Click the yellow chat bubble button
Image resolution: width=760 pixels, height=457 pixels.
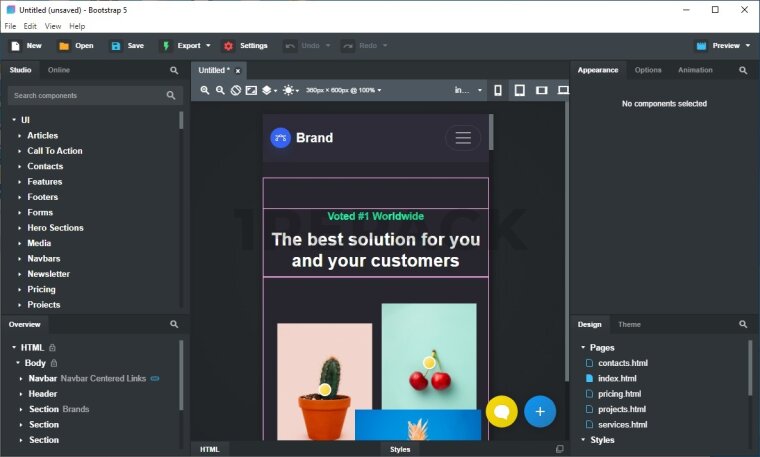(502, 411)
